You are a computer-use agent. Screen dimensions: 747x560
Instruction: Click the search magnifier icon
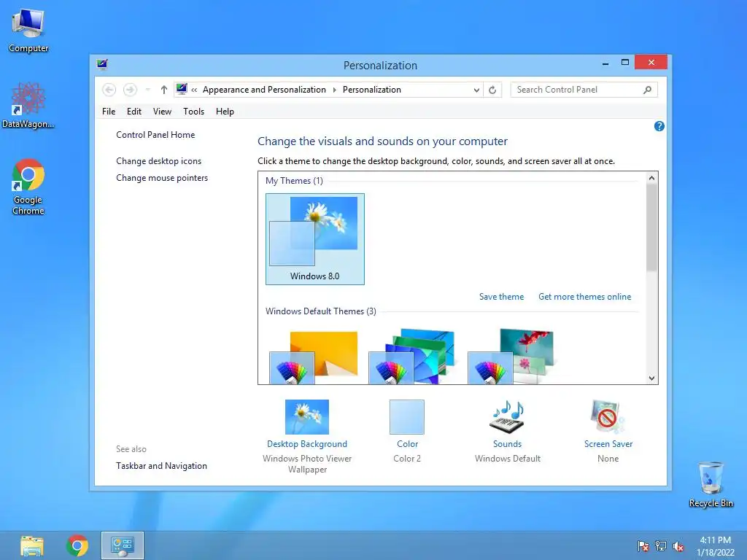[x=647, y=90]
